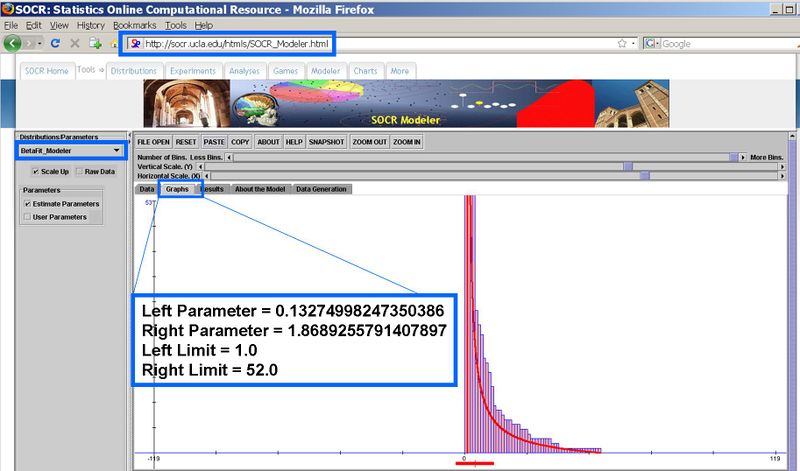Screen dimensions: 800x471
Task: Switch to the Data Generation tab
Action: point(321,189)
